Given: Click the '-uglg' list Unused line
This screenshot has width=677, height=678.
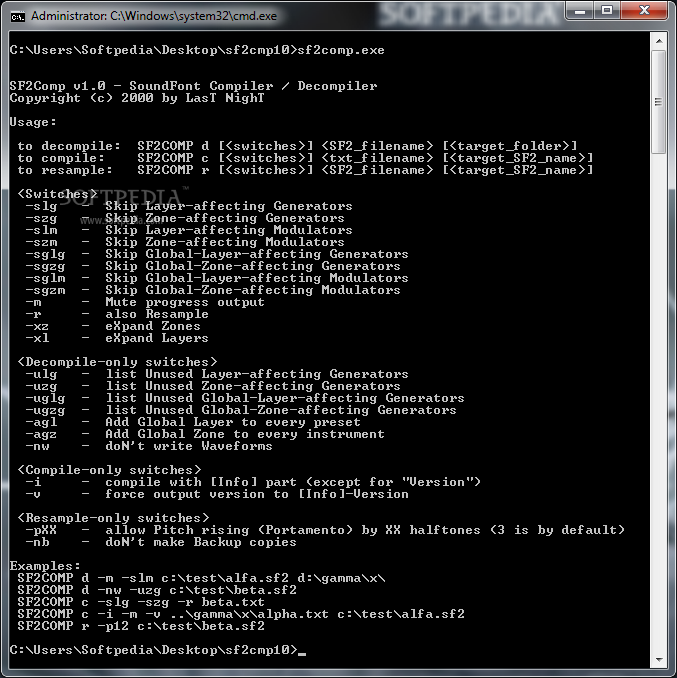Looking at the screenshot, I should (x=245, y=398).
